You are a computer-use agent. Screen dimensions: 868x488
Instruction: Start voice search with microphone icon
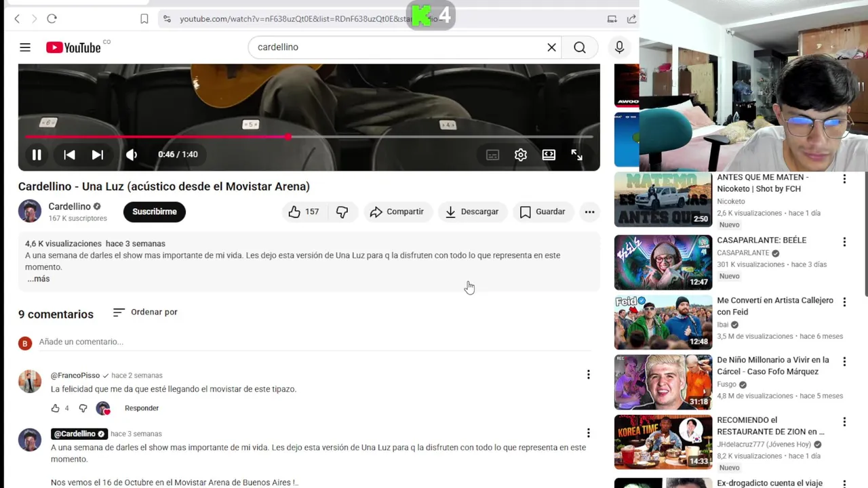619,47
